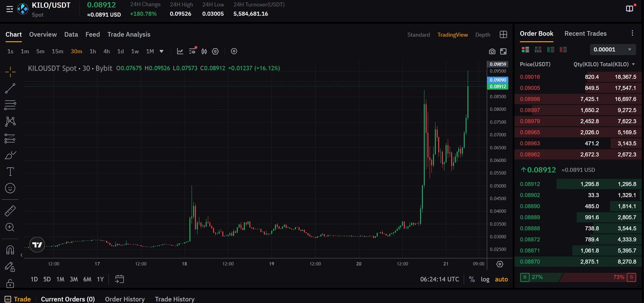Select the brush drawing tool
Viewport: 644px width, 303px height.
tap(10, 155)
